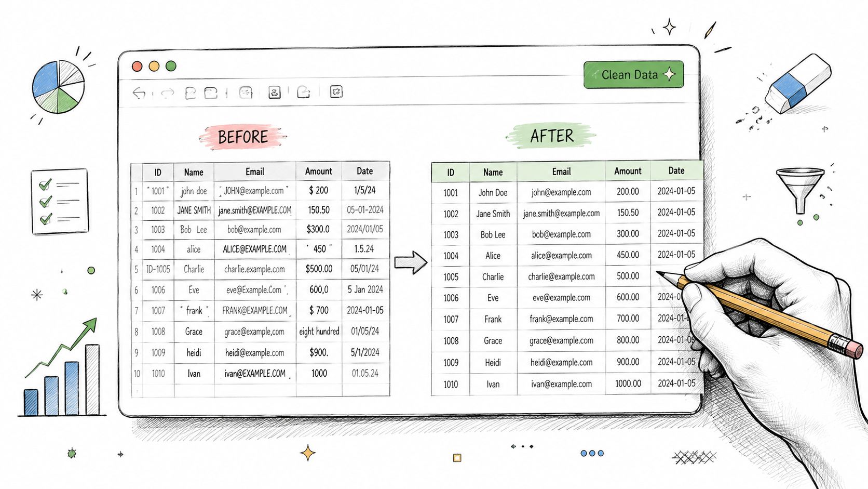The height and width of the screenshot is (489, 868).
Task: Click the yellow window control dot
Action: (x=154, y=66)
